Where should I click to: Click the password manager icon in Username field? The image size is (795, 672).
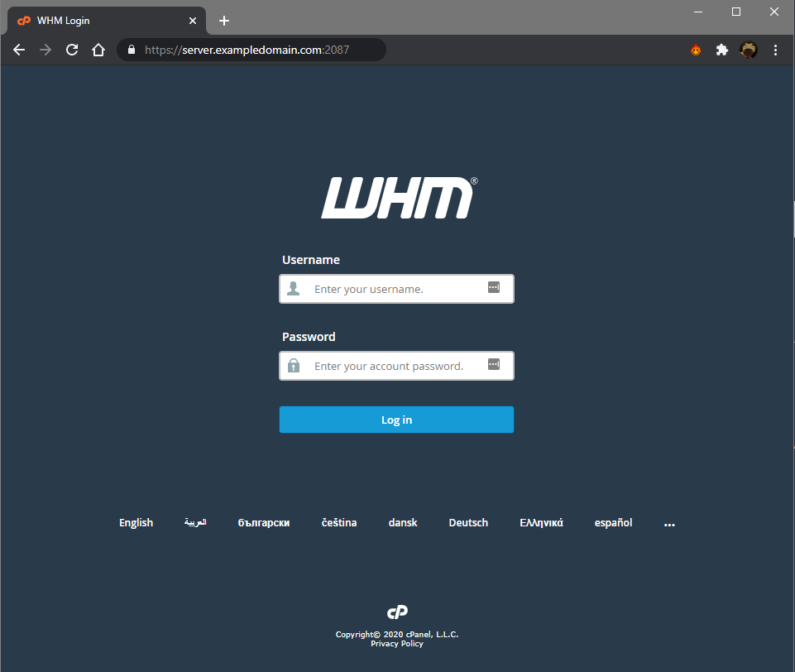tap(494, 287)
